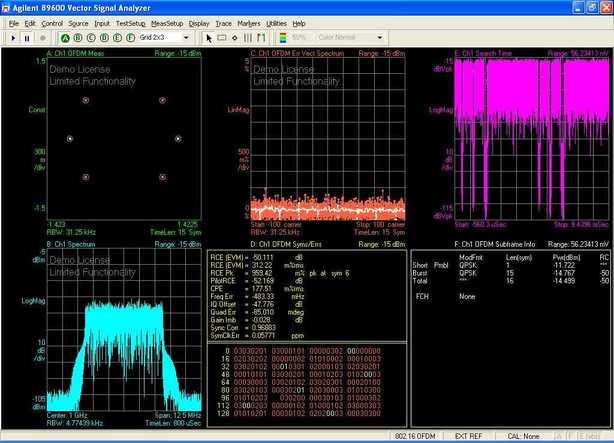Click trace B 'TimeLen: 800 uSec' label
This screenshot has height=443, width=614.
click(173, 423)
